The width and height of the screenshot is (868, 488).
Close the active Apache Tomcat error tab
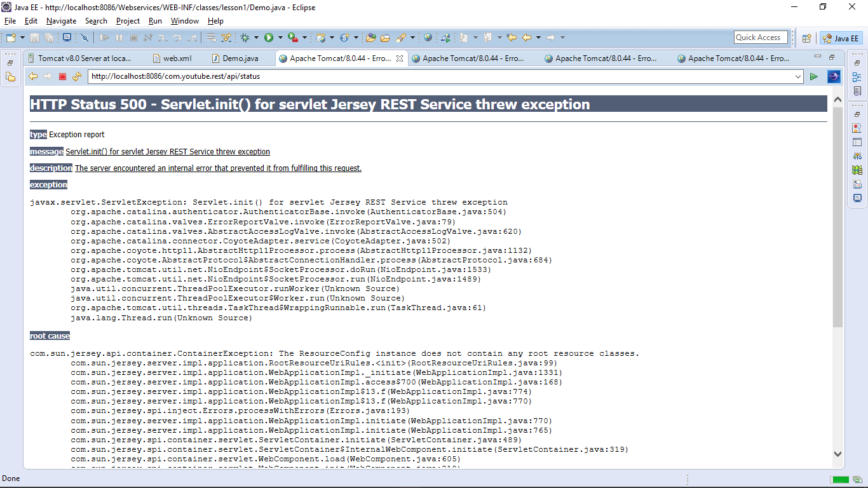point(400,58)
